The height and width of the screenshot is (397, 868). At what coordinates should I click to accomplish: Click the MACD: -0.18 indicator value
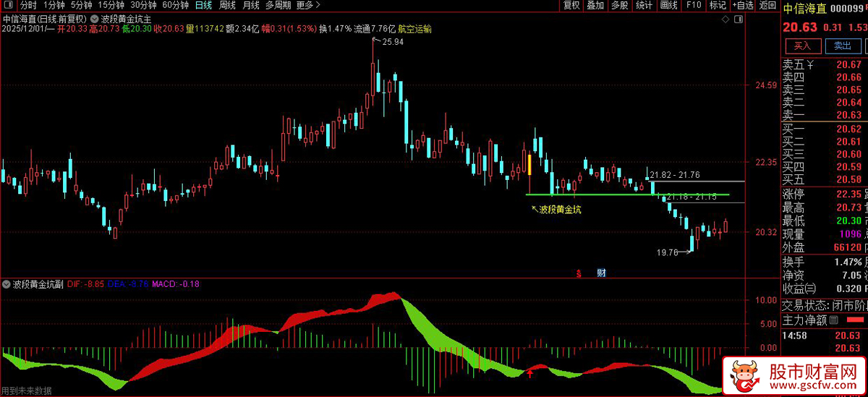(176, 284)
